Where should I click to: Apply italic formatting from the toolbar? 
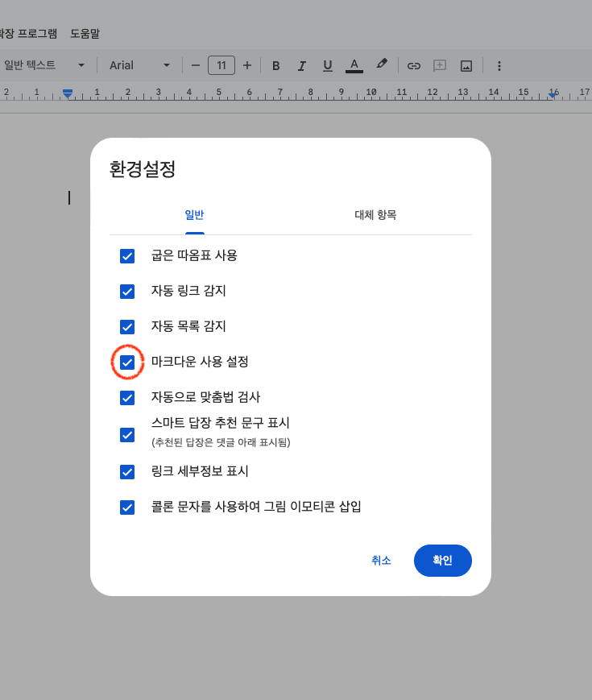302,65
